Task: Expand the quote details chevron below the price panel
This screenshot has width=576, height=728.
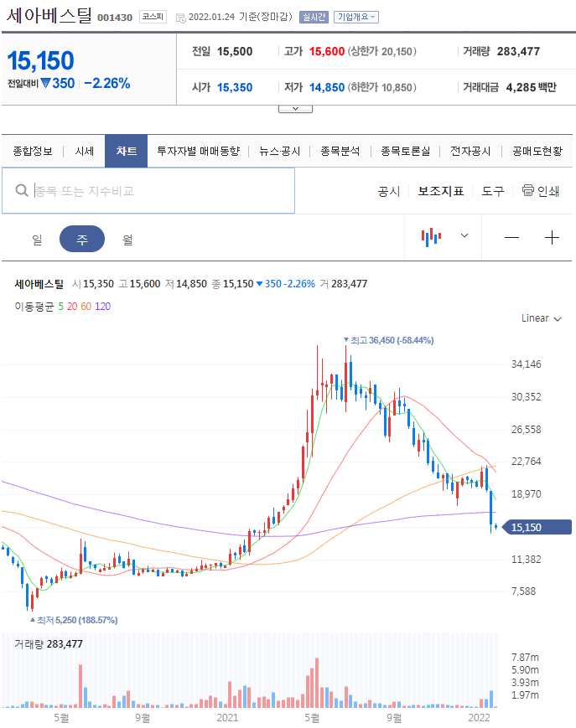Action: coord(295,109)
